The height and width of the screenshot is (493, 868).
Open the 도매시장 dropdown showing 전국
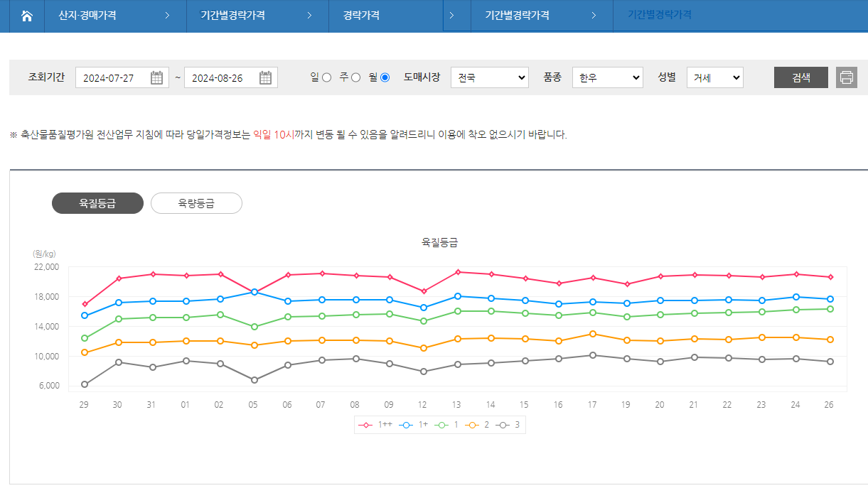pyautogui.click(x=489, y=77)
